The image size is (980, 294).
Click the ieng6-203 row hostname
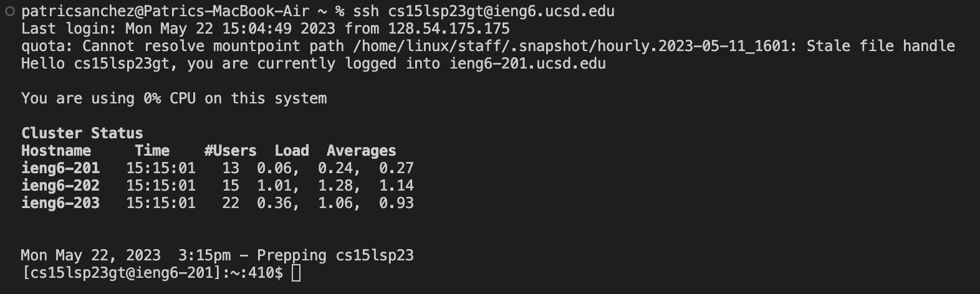pyautogui.click(x=60, y=203)
